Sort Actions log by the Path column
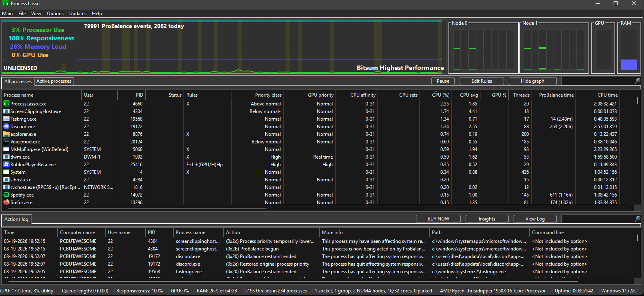The image size is (644, 296). coord(480,232)
